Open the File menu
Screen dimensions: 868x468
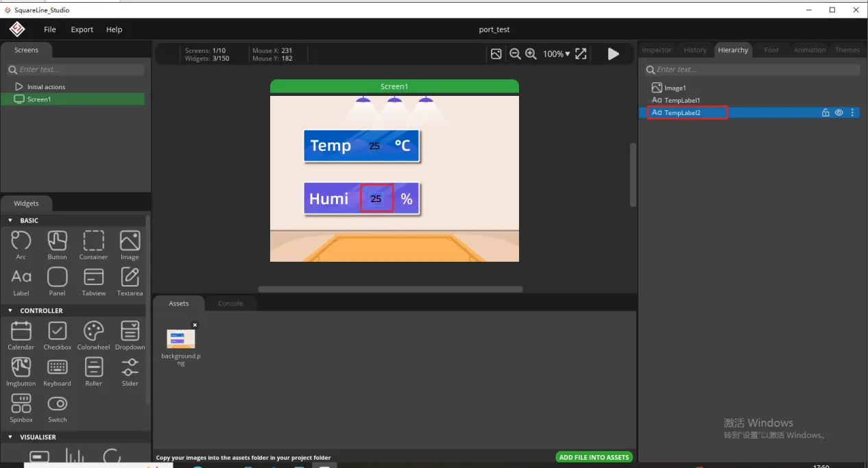click(x=50, y=29)
